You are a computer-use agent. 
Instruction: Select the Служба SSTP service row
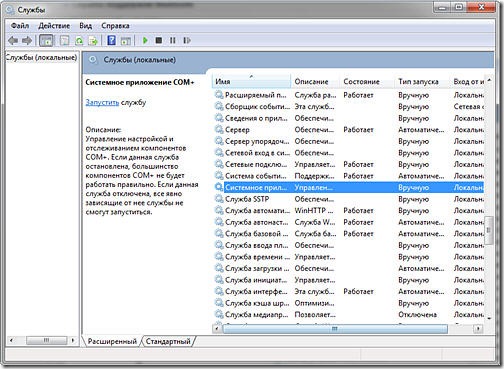[x=349, y=199]
